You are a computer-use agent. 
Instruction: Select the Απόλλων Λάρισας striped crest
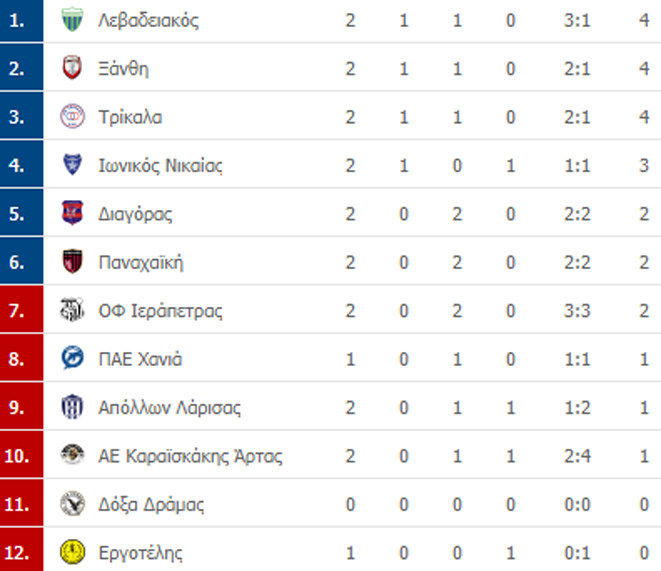[72, 407]
